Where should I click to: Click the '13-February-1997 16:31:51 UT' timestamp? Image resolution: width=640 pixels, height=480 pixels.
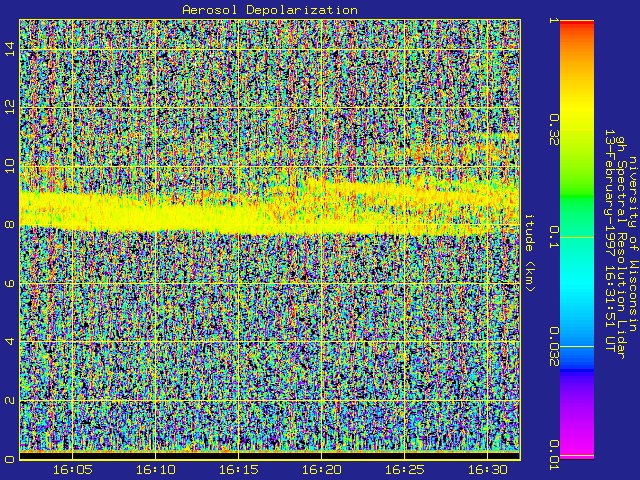pos(609,240)
